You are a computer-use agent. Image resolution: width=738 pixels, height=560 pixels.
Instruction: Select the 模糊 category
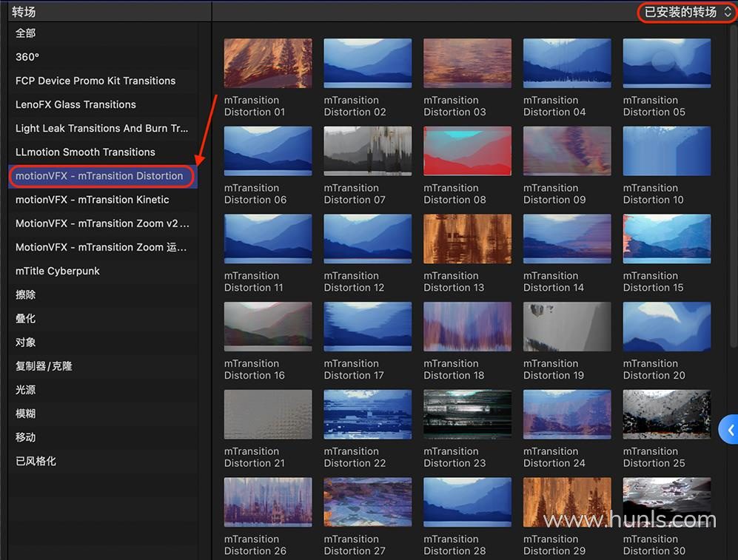103,414
